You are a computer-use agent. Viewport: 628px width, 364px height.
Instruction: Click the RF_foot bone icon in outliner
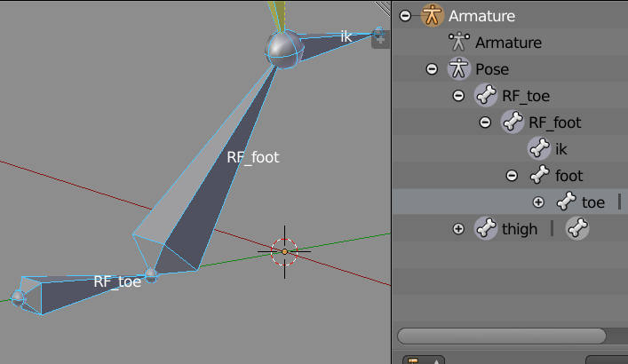tap(513, 122)
